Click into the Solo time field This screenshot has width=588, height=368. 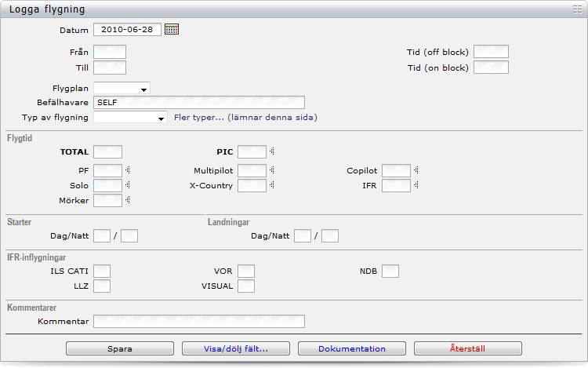tap(107, 186)
